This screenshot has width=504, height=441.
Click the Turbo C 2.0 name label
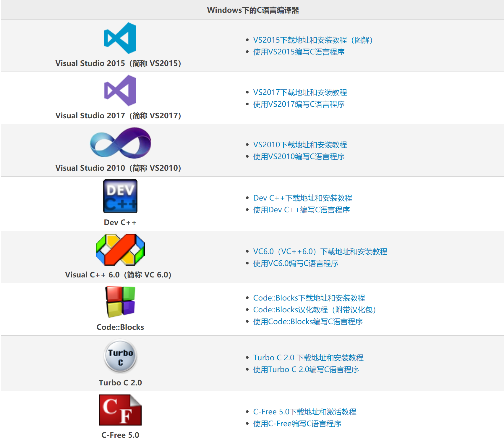point(120,383)
